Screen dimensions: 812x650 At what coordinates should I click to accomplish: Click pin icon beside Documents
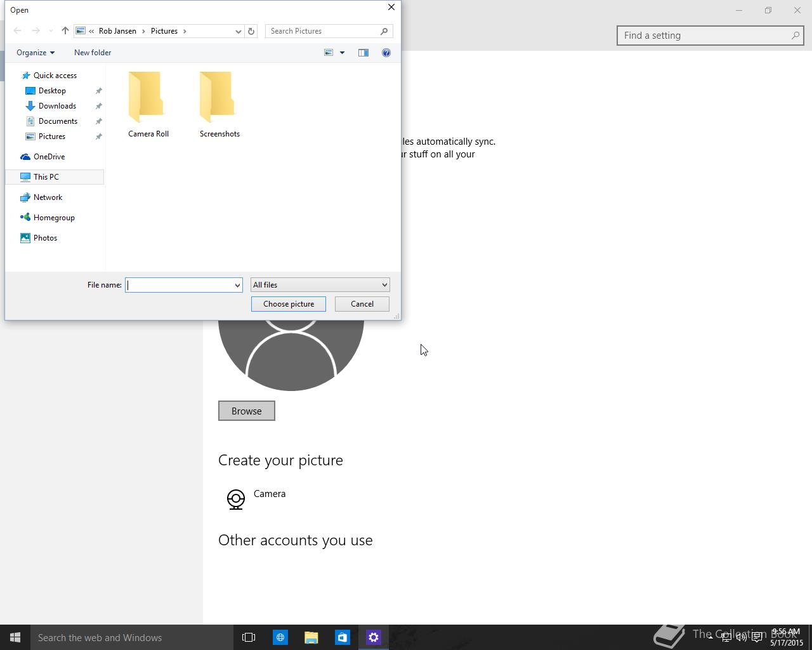click(98, 121)
